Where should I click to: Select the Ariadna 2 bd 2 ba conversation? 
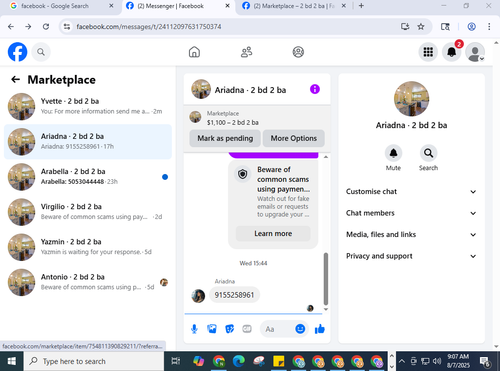(88, 142)
